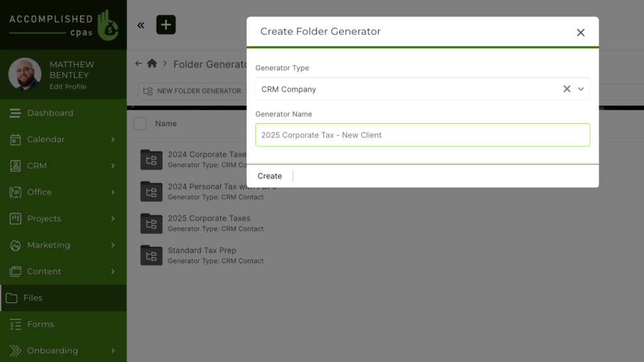644x362 pixels.
Task: Click the 2025 Corporate Taxes folder icon
Action: click(x=151, y=223)
